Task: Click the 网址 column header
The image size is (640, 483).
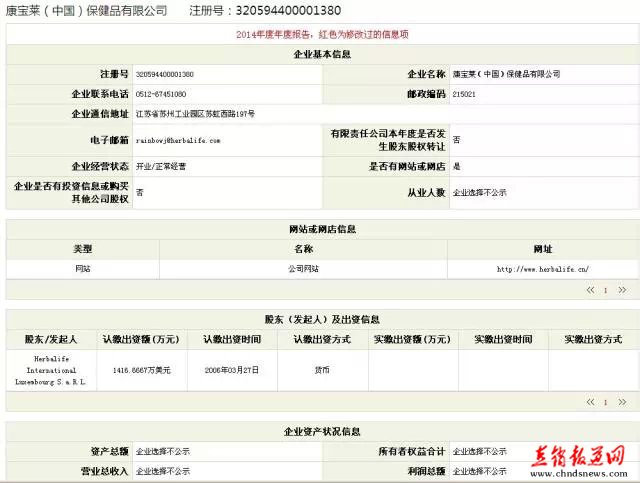Action: point(543,249)
